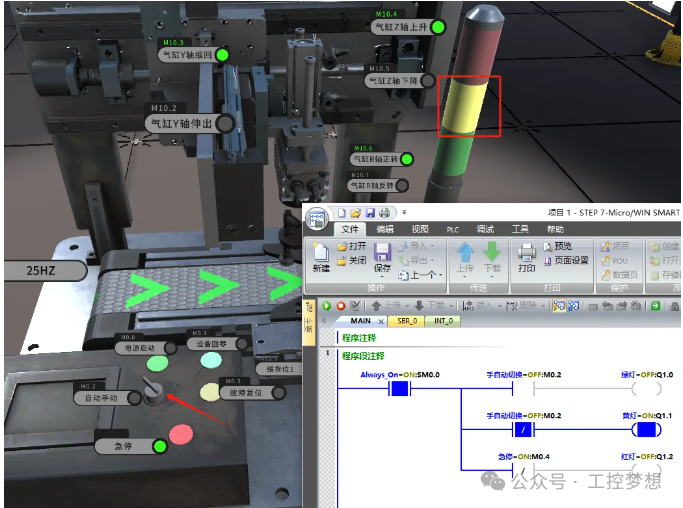
Task: Click the green Run PLC toolbar icon
Action: [x=326, y=306]
